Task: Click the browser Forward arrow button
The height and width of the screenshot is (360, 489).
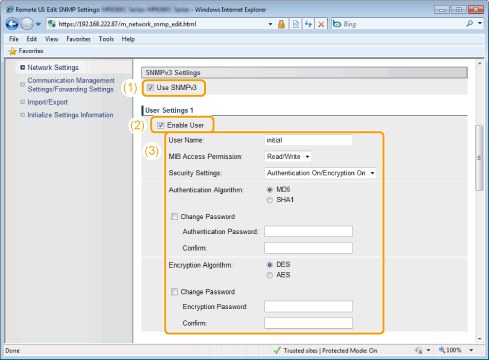Action: pos(27,24)
